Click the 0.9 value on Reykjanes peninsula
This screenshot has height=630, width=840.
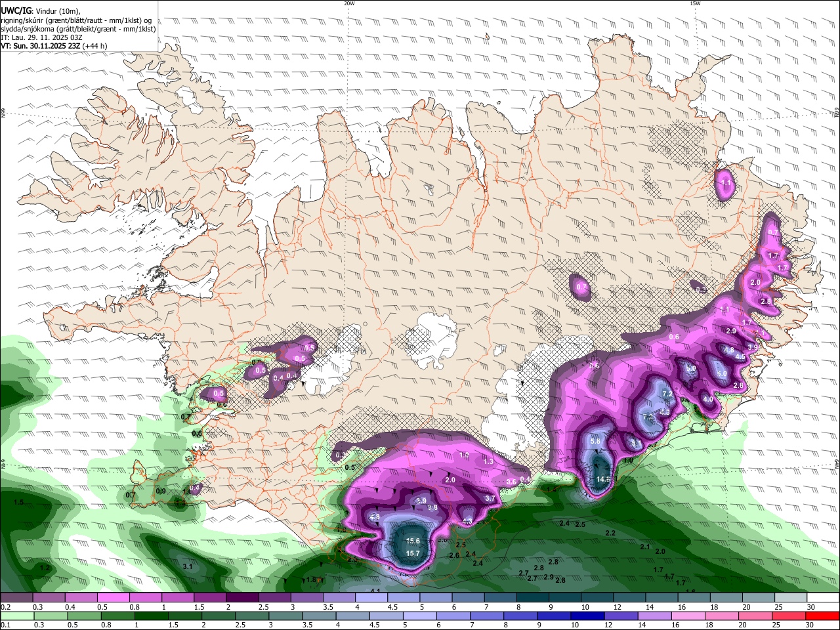(161, 492)
